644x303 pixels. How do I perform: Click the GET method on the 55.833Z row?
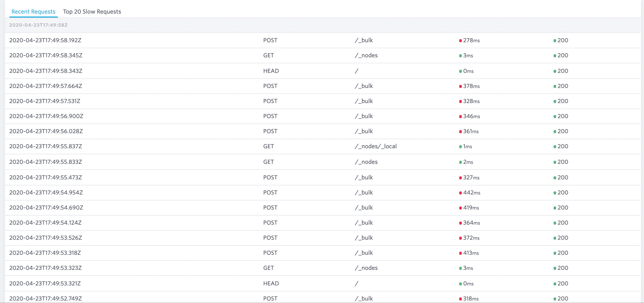[269, 162]
